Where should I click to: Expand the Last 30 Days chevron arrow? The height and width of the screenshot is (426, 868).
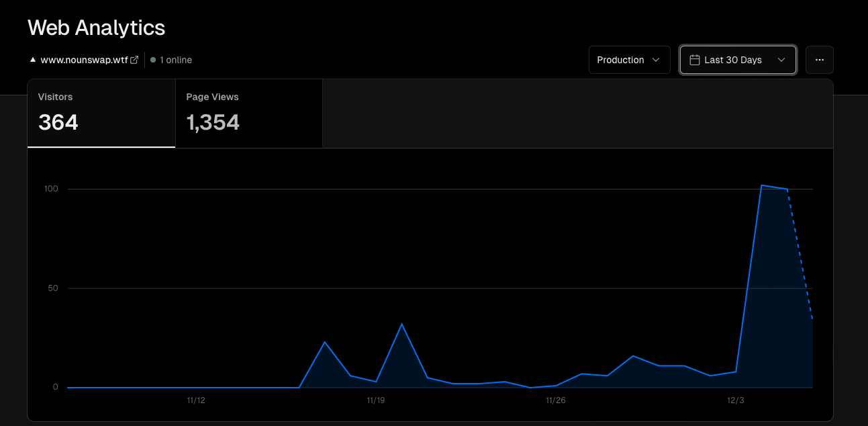781,60
